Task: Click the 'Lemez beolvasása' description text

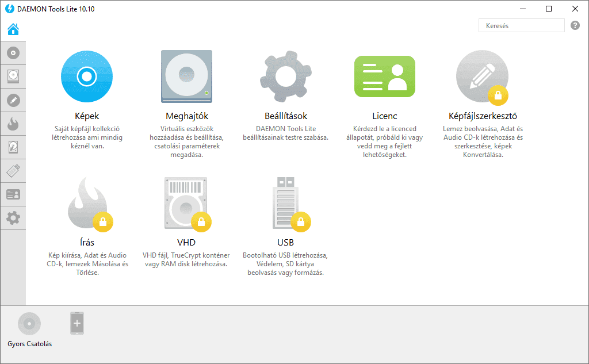Action: pyautogui.click(x=483, y=141)
